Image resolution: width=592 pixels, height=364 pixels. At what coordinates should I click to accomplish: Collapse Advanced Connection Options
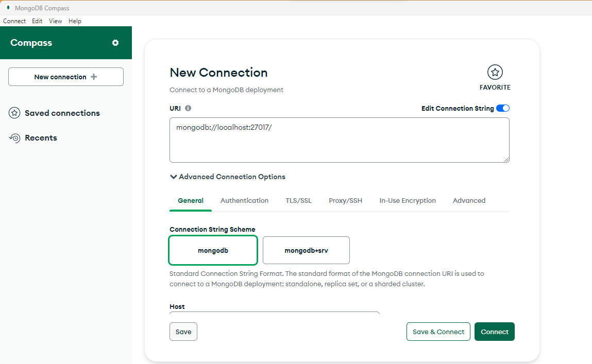[x=228, y=177]
